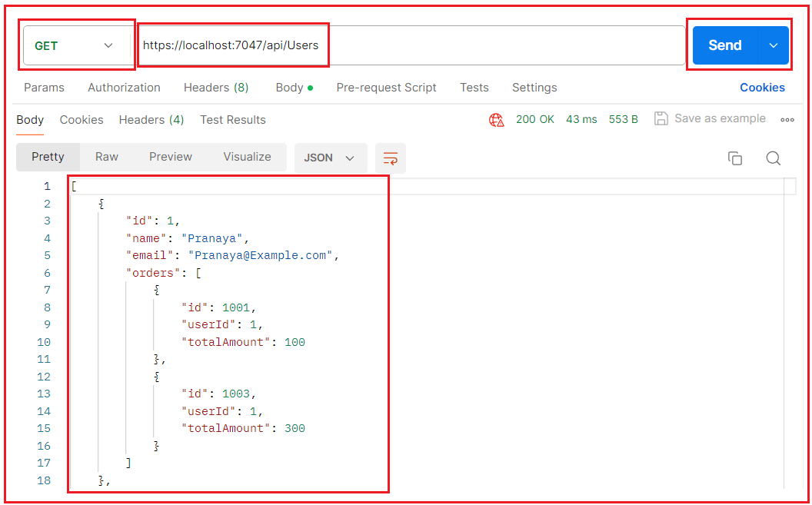Switch to the Preview view
The height and width of the screenshot is (505, 812).
pos(171,157)
